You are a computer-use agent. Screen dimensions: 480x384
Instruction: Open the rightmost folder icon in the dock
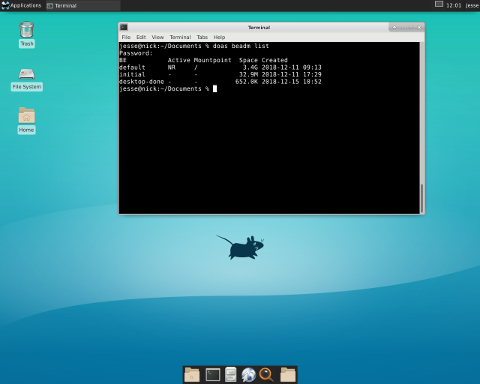coord(288,375)
